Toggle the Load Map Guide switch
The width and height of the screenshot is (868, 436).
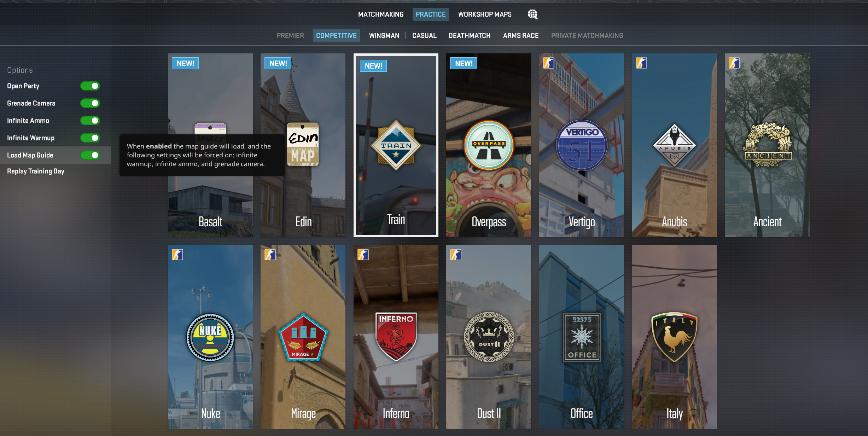[90, 155]
